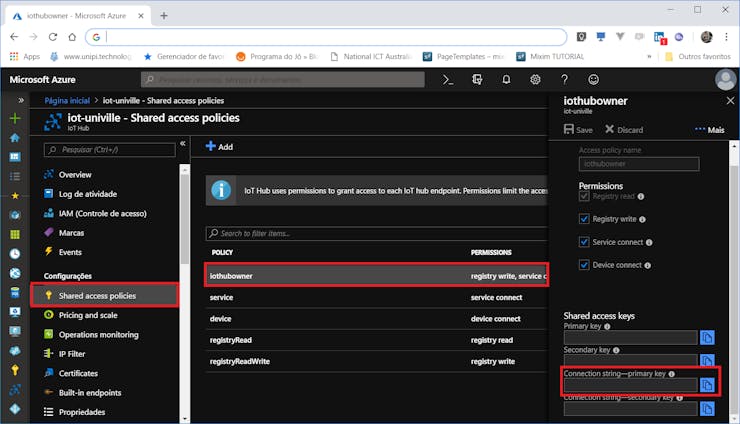This screenshot has width=740, height=424.
Task: Focus the Search to filter items field
Action: 376,233
